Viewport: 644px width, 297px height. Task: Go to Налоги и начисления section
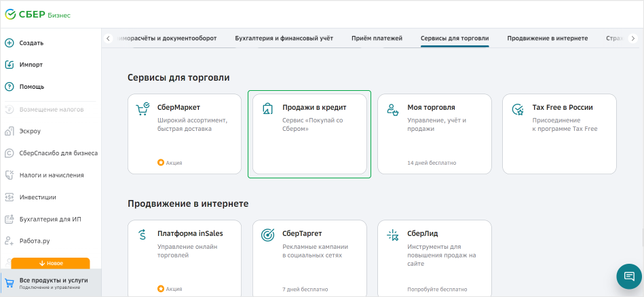point(52,175)
